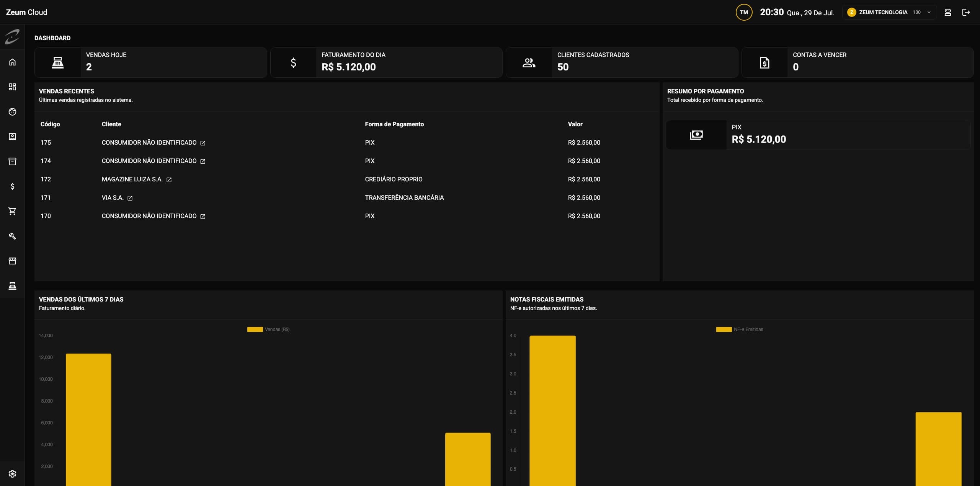Click the CLIENTES CADASTRADOS value 50
980x486 pixels.
(563, 67)
